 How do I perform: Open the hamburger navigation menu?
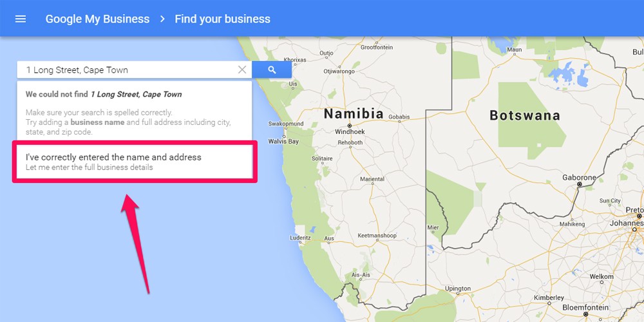tap(21, 19)
